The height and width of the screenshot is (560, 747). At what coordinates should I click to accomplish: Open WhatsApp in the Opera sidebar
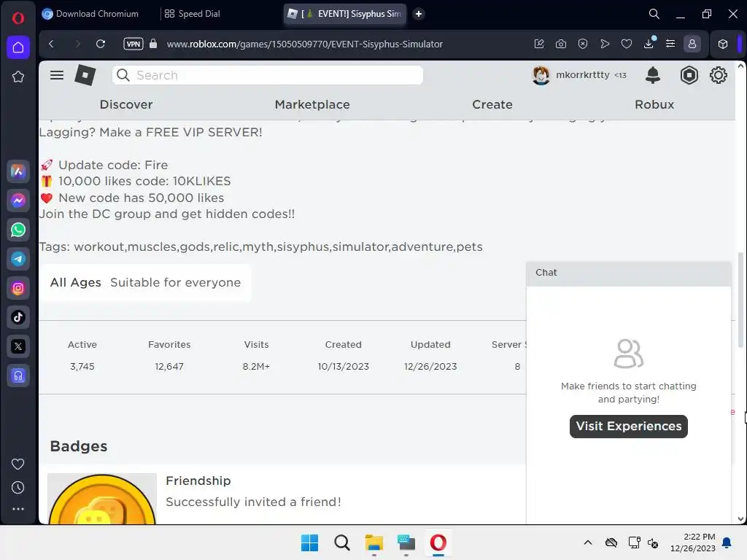pyautogui.click(x=18, y=230)
